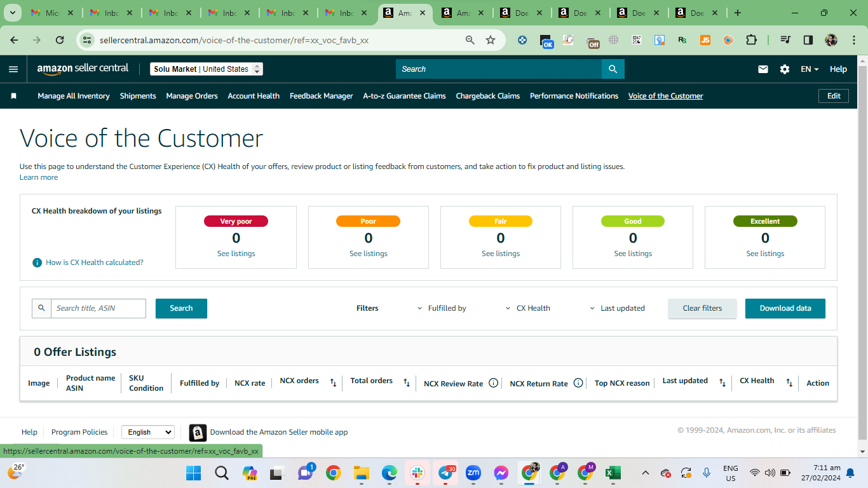Open Chargeback Claims

coord(488,96)
